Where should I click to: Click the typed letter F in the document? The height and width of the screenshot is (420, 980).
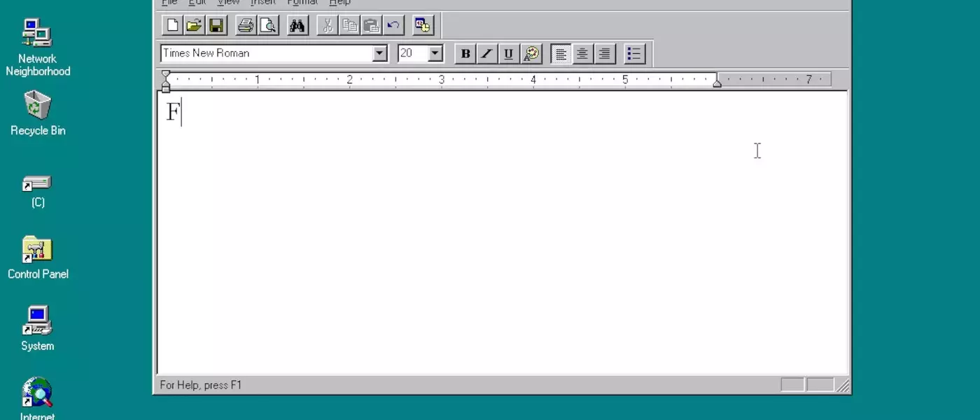[x=173, y=112]
